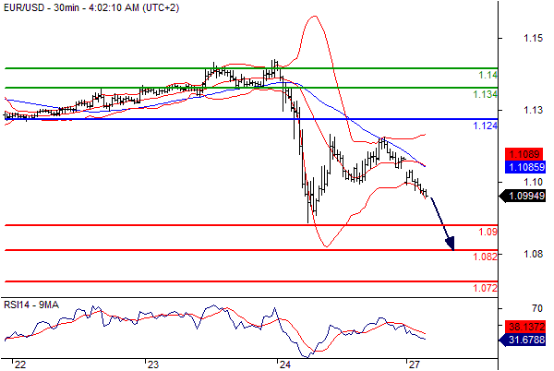Click date label 22 on time axis

[20, 365]
